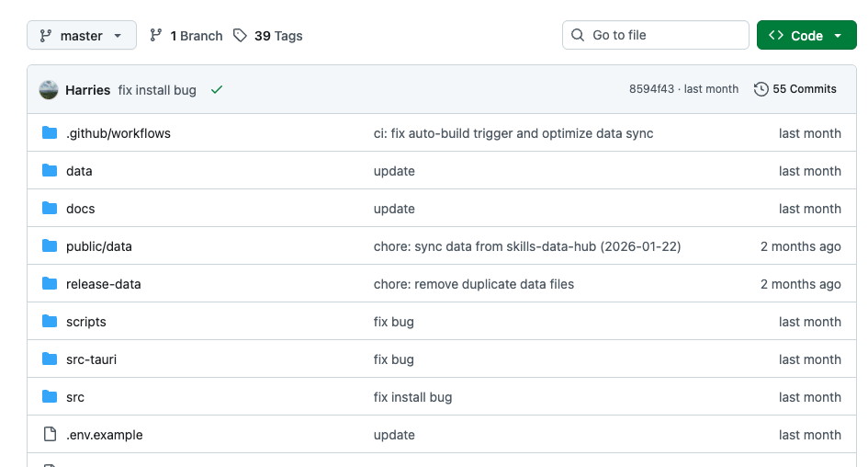868x467 pixels.
Task: Open the latest commit message 'fix install bug' in header
Action: [x=157, y=90]
